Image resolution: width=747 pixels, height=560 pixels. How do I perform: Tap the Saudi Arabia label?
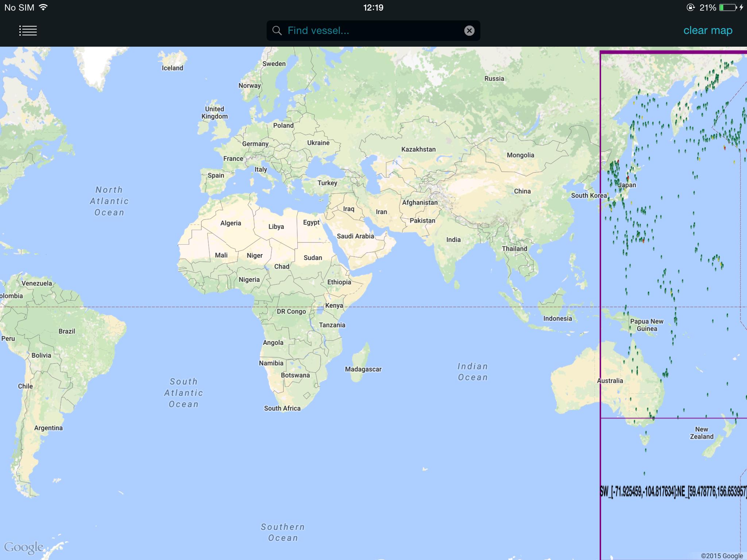[x=355, y=236]
